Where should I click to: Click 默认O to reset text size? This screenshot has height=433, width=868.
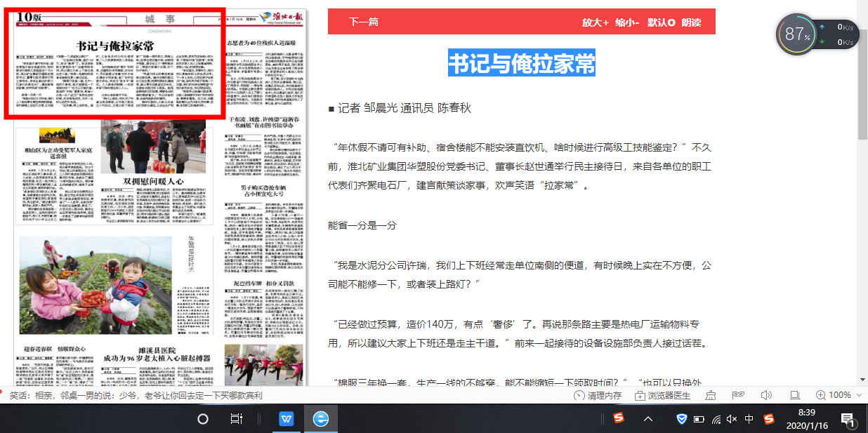point(661,22)
